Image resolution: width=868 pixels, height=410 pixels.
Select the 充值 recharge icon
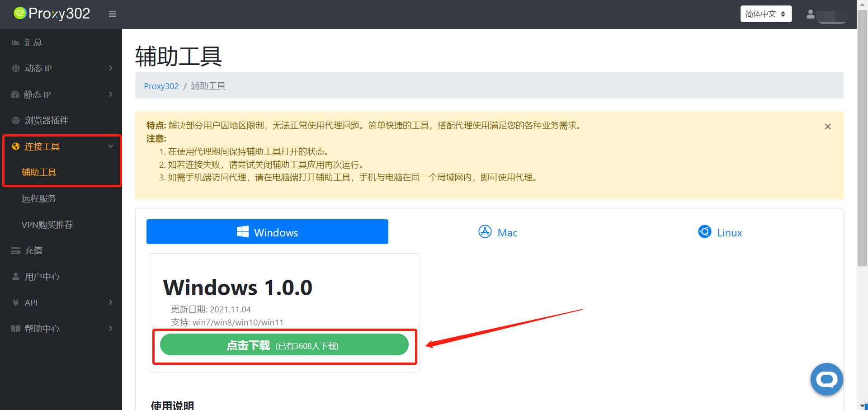[x=15, y=250]
